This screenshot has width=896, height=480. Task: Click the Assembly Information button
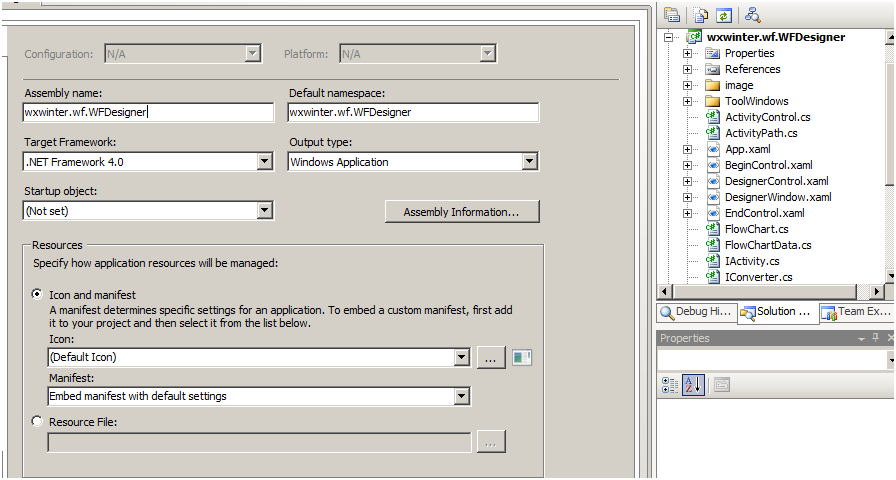pyautogui.click(x=462, y=211)
